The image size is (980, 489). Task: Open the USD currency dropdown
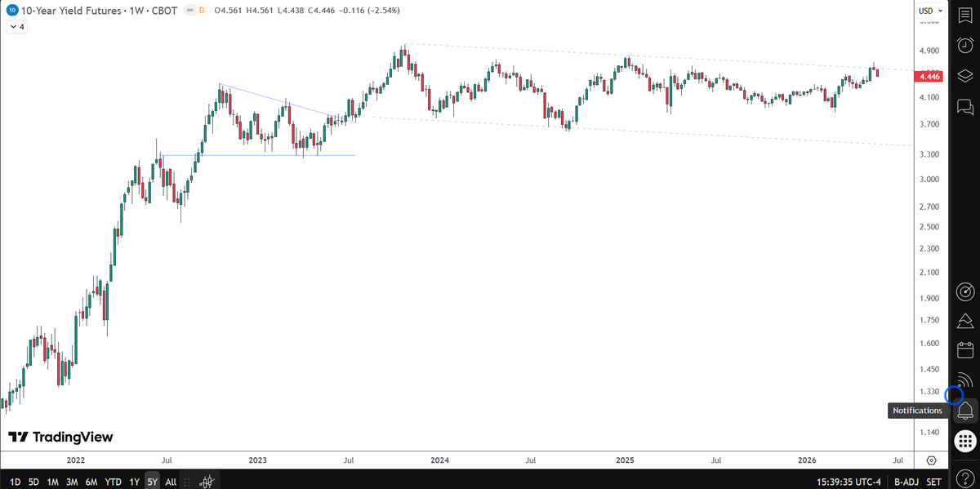929,11
